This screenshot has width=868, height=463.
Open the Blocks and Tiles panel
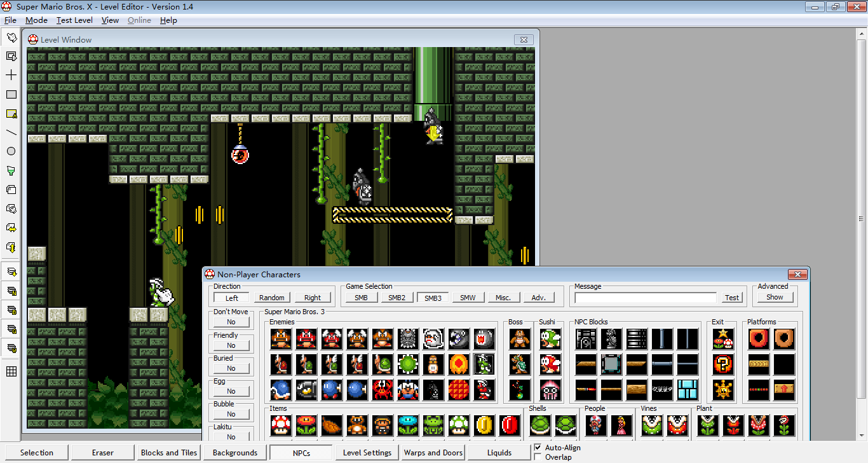(x=169, y=453)
